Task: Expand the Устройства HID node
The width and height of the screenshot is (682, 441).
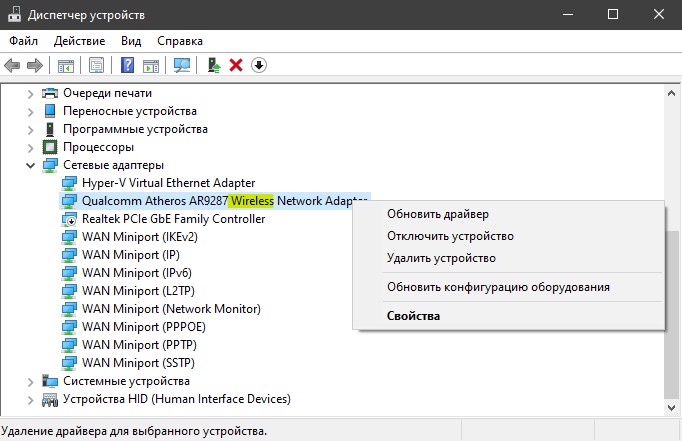Action: tap(30, 400)
